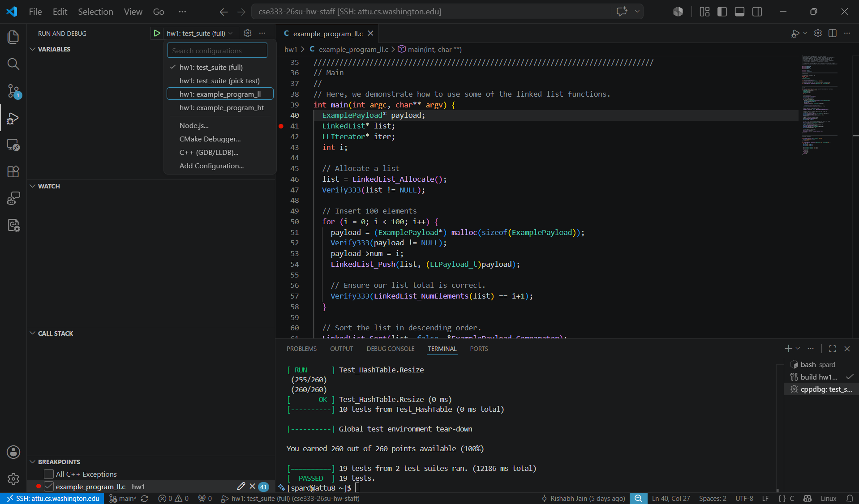This screenshot has height=504, width=859.
Task: Click the errors and warnings counter
Action: coord(173,499)
